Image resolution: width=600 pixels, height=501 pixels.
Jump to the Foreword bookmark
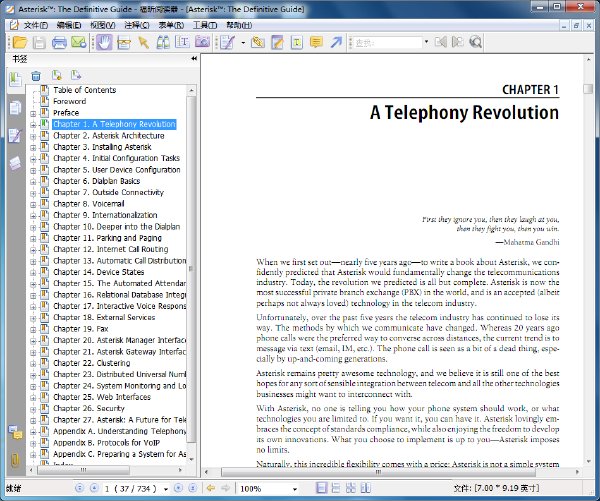[70, 101]
